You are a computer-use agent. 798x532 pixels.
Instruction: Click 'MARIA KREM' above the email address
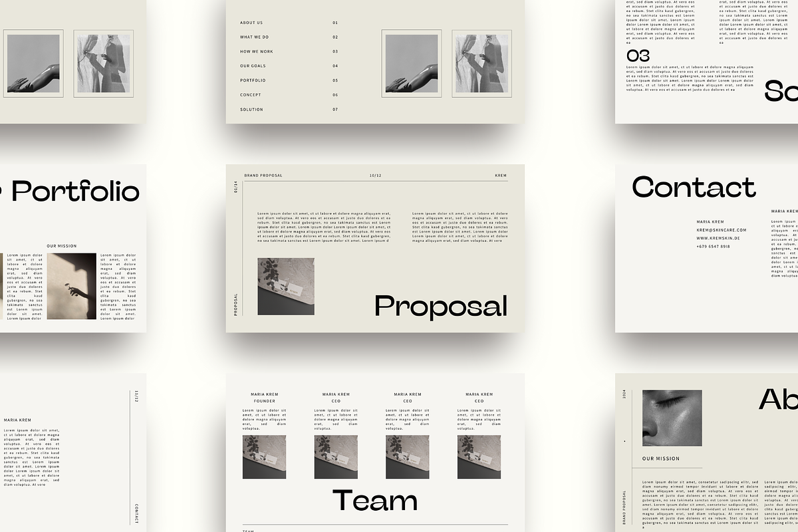[x=710, y=221]
